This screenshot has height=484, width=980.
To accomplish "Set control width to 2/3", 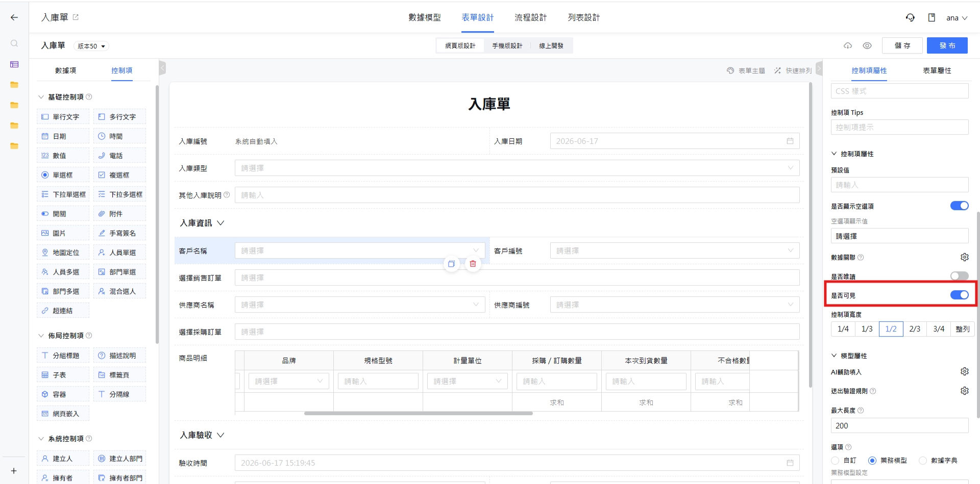I will click(x=915, y=329).
